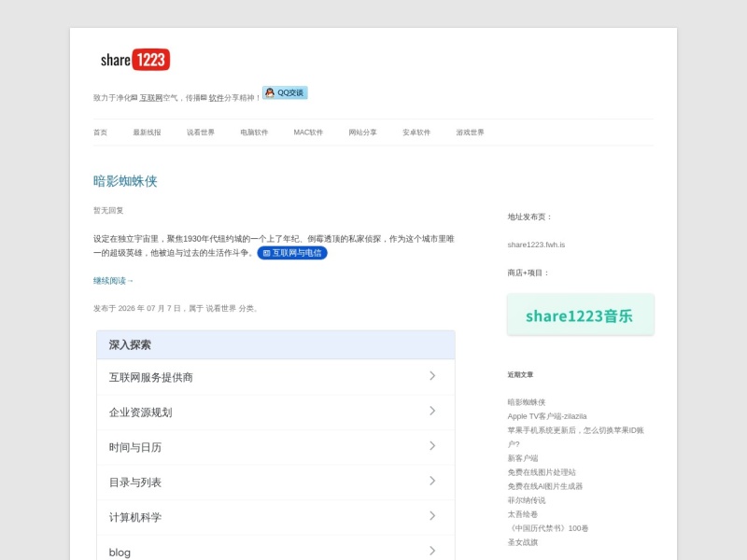Open the share1223.fwh.is address link

click(536, 245)
